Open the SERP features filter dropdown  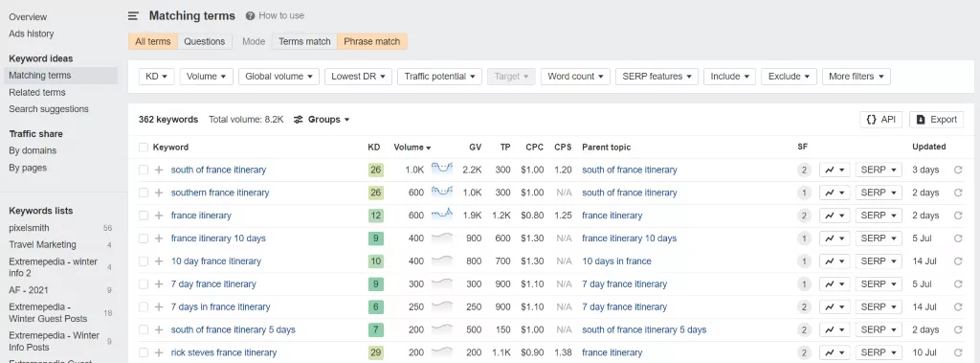[657, 77]
